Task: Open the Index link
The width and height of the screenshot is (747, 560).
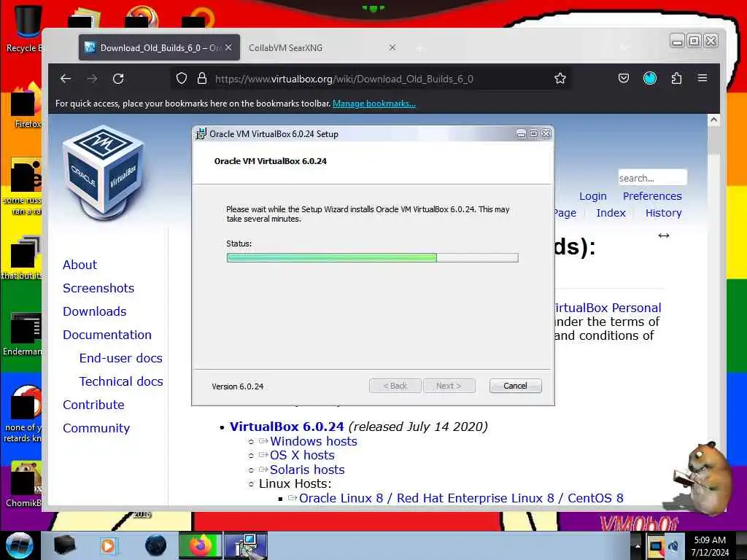Action: coord(611,213)
